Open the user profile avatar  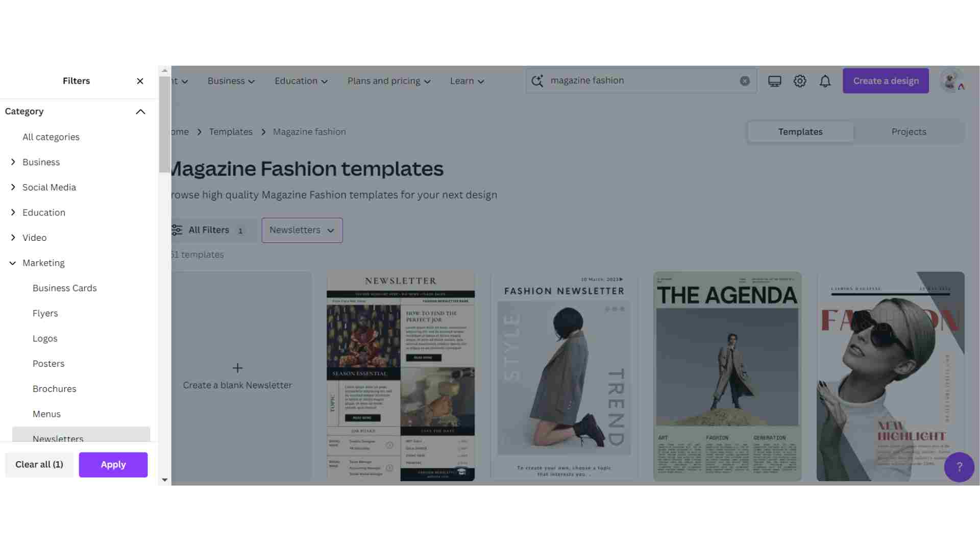(x=951, y=81)
